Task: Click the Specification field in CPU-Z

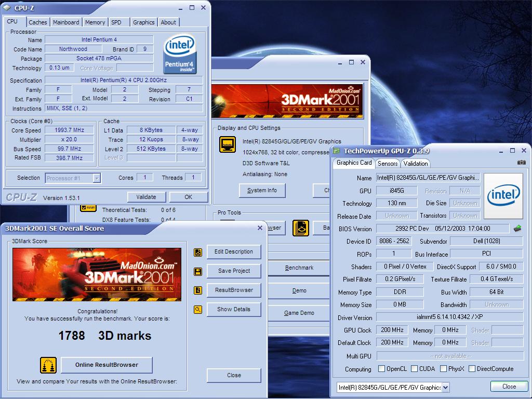Action: coord(124,81)
